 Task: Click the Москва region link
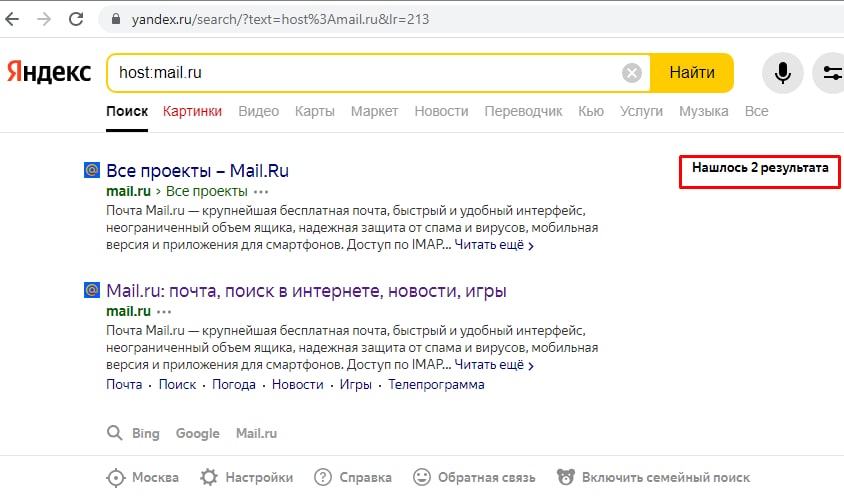click(x=155, y=478)
